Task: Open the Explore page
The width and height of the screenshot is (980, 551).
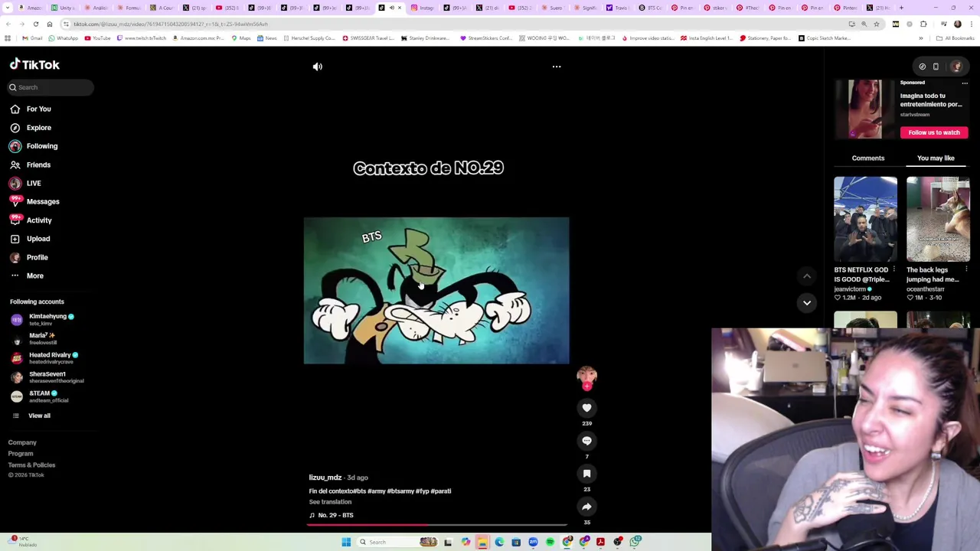Action: [31, 128]
